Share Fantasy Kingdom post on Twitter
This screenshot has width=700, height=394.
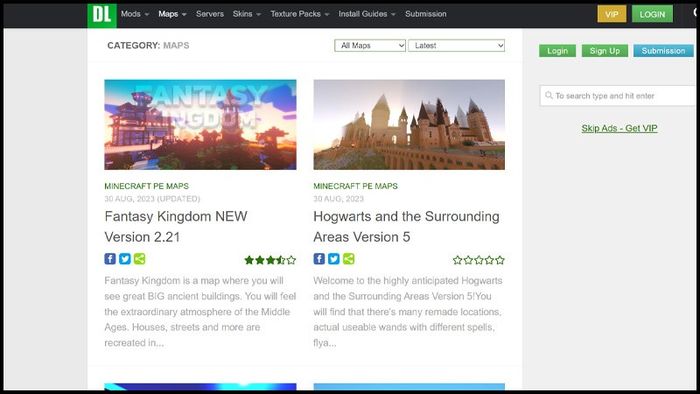click(x=125, y=259)
